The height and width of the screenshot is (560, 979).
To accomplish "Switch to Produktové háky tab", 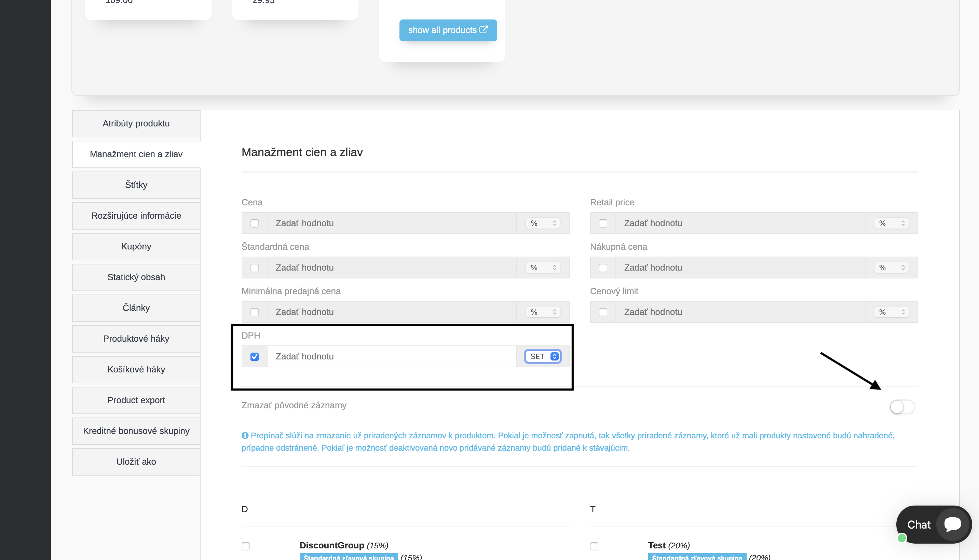I will point(136,339).
